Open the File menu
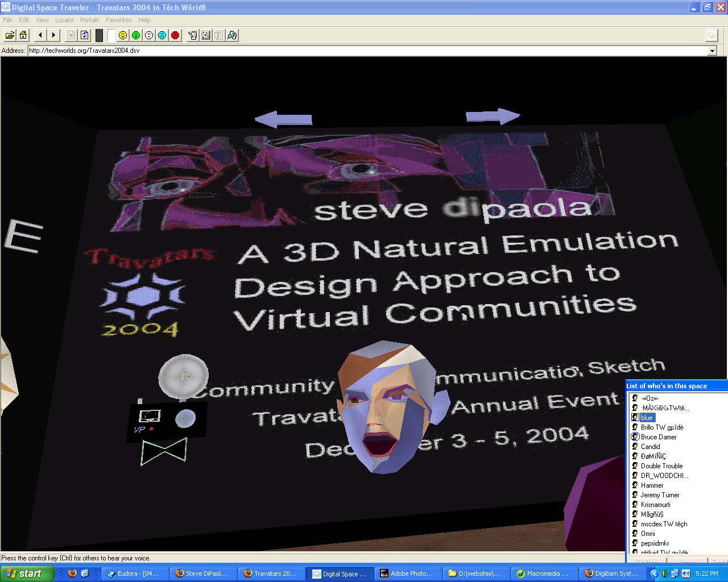 coord(7,20)
